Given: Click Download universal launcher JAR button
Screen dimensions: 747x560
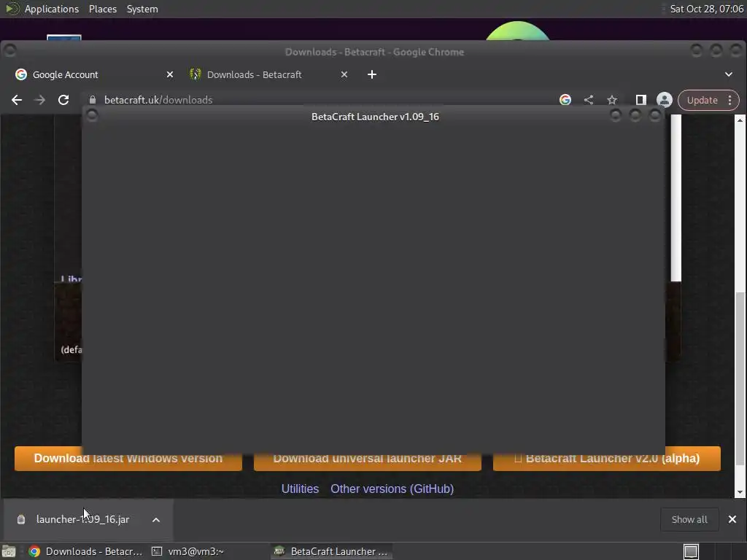Looking at the screenshot, I should click(x=368, y=459).
